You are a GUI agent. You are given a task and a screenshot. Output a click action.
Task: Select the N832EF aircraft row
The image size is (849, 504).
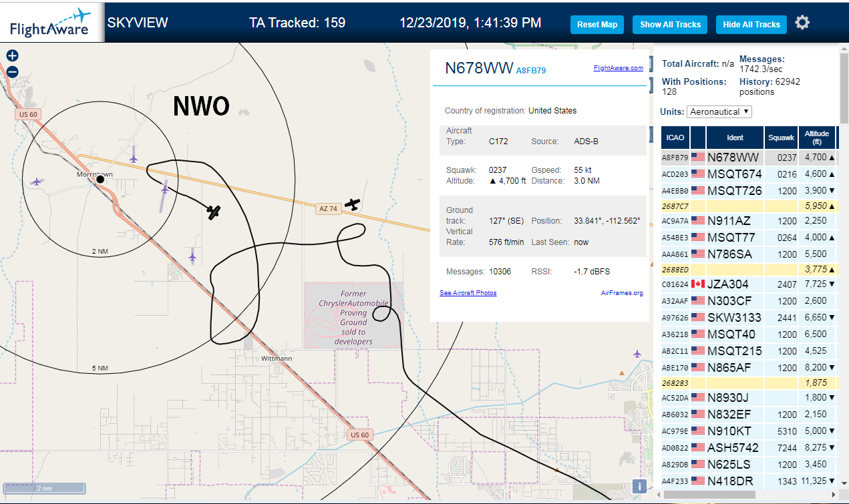click(748, 415)
